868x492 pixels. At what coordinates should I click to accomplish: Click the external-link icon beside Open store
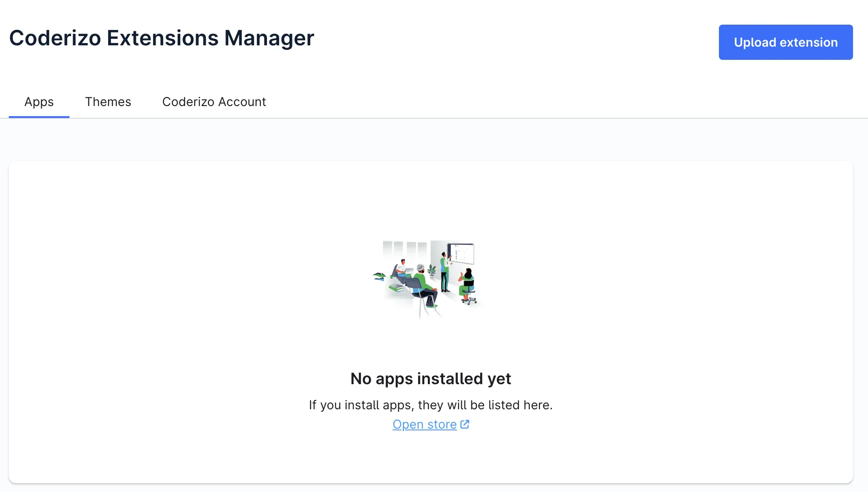pyautogui.click(x=465, y=424)
